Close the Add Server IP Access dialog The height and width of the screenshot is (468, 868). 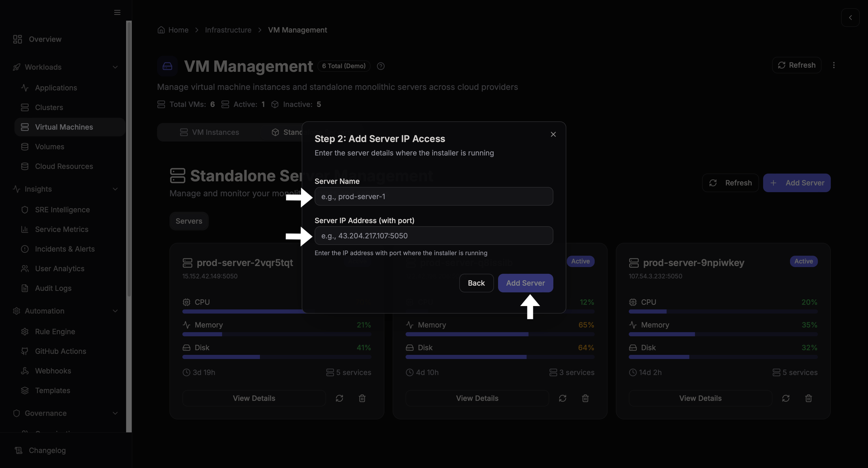[x=553, y=135]
